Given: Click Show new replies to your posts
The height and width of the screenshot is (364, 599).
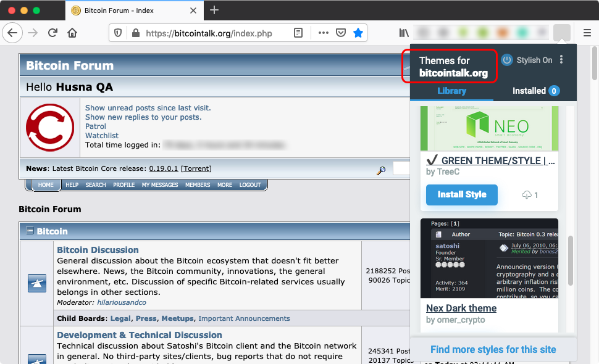Looking at the screenshot, I should coord(143,117).
